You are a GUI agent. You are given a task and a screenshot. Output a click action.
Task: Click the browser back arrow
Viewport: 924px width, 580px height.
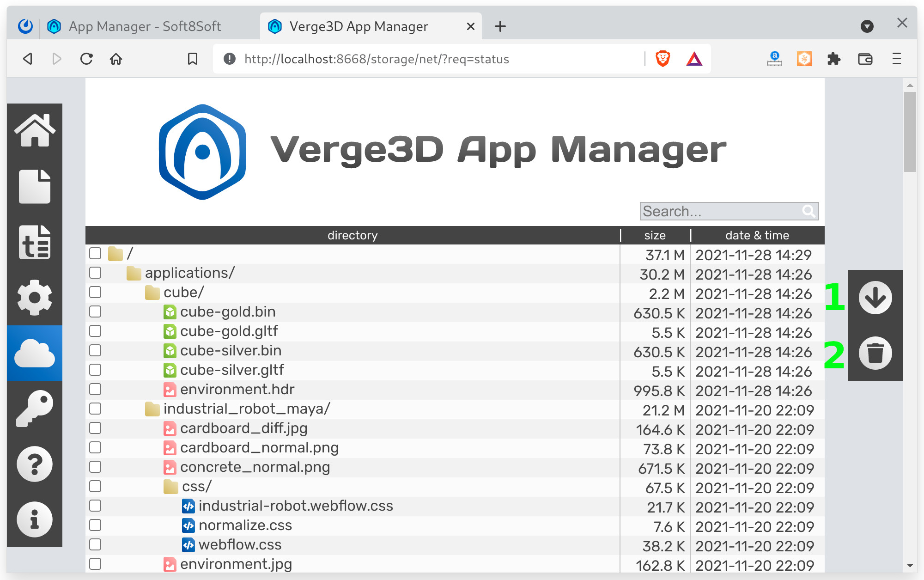point(28,59)
